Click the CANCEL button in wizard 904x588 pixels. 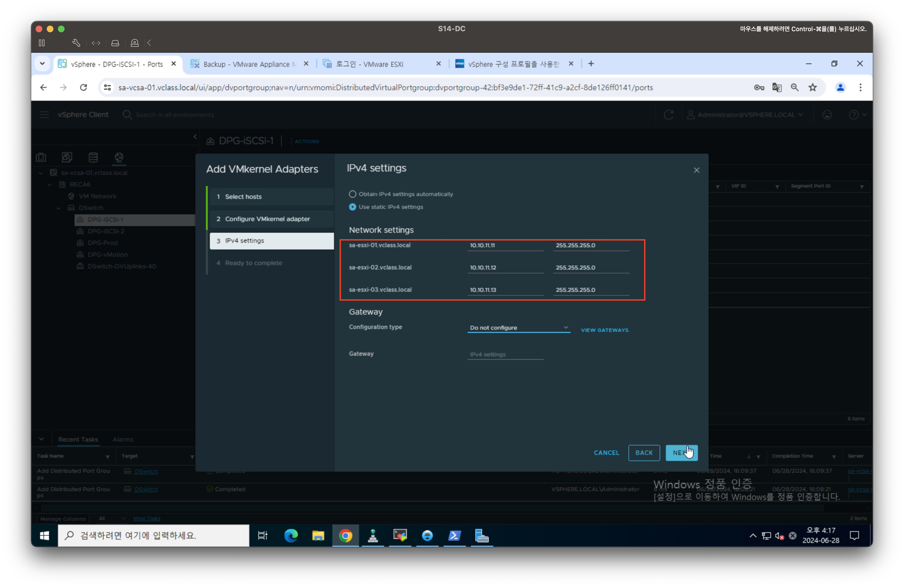[606, 453]
